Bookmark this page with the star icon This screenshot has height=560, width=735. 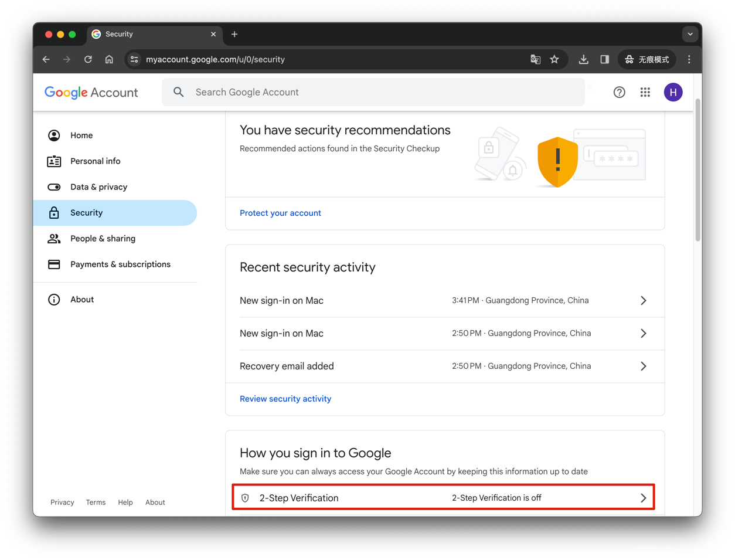tap(554, 59)
